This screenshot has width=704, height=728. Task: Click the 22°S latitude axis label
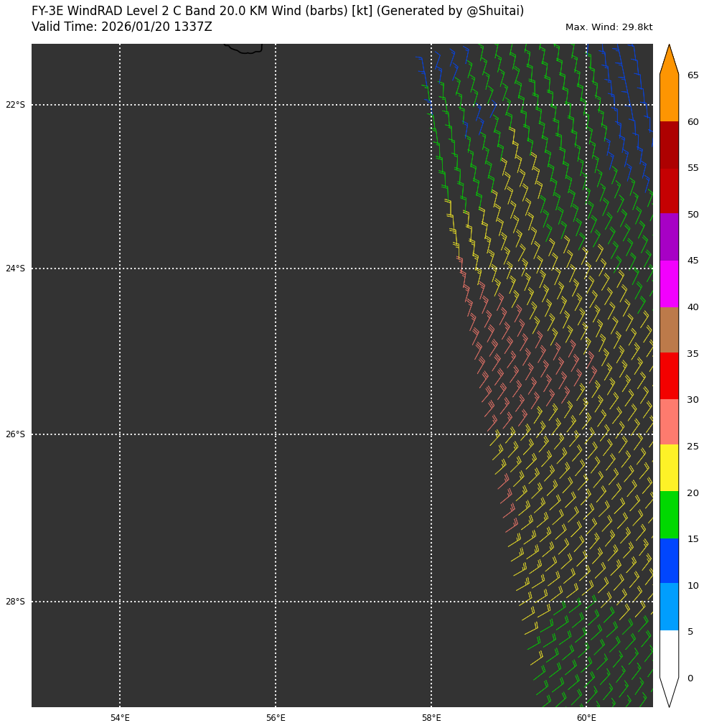click(15, 105)
